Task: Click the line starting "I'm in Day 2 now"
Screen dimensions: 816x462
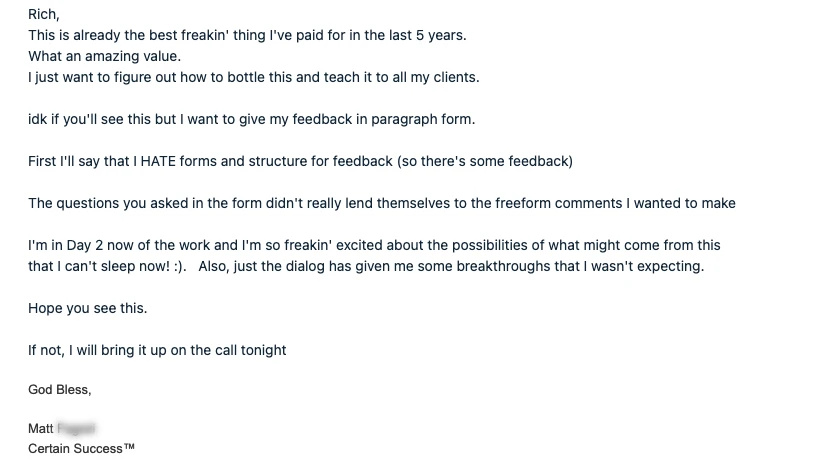Action: tap(374, 245)
